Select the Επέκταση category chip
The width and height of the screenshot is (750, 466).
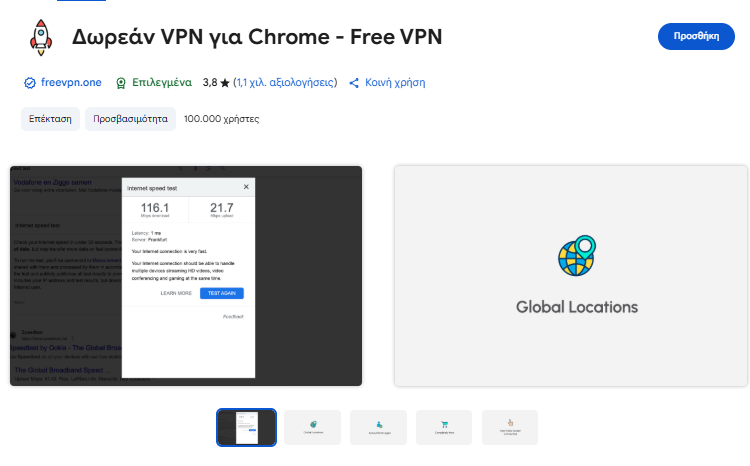(50, 119)
